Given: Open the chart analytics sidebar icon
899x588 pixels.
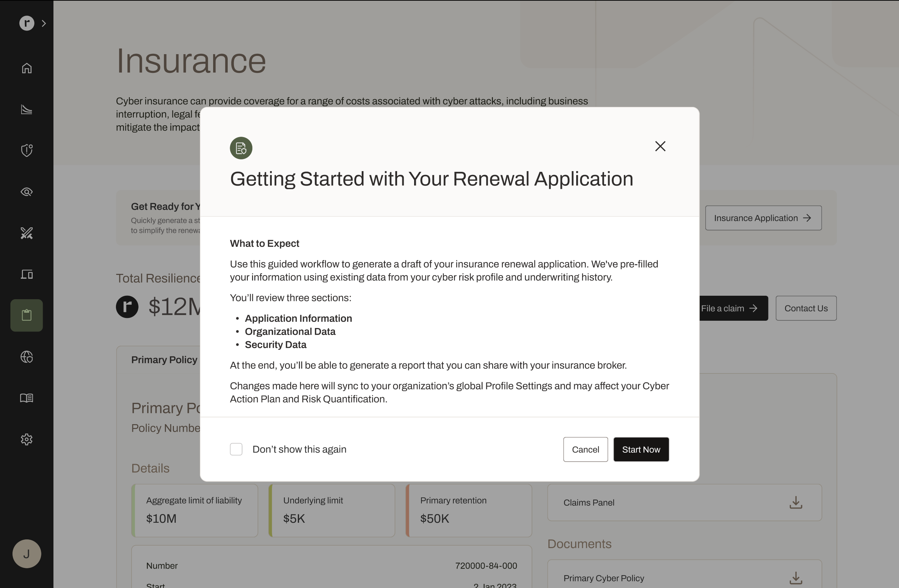Looking at the screenshot, I should pyautogui.click(x=26, y=109).
